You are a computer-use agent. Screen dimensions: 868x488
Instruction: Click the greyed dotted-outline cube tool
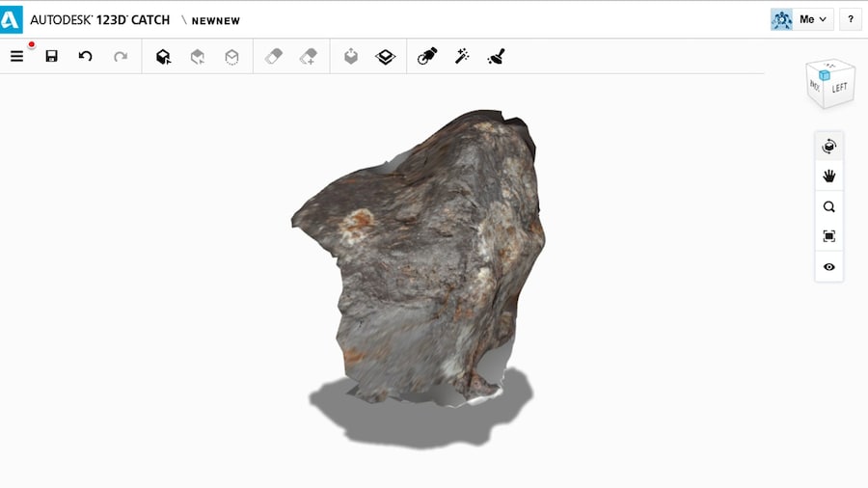(231, 57)
